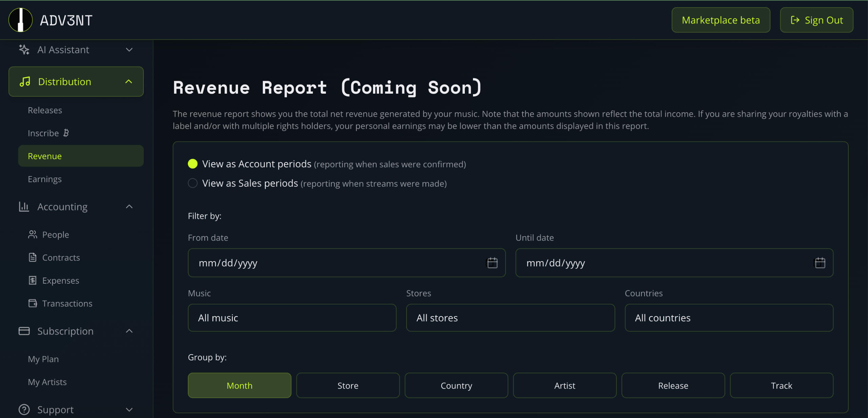Open calendar picker for From date
Image resolution: width=868 pixels, height=418 pixels.
tap(492, 263)
